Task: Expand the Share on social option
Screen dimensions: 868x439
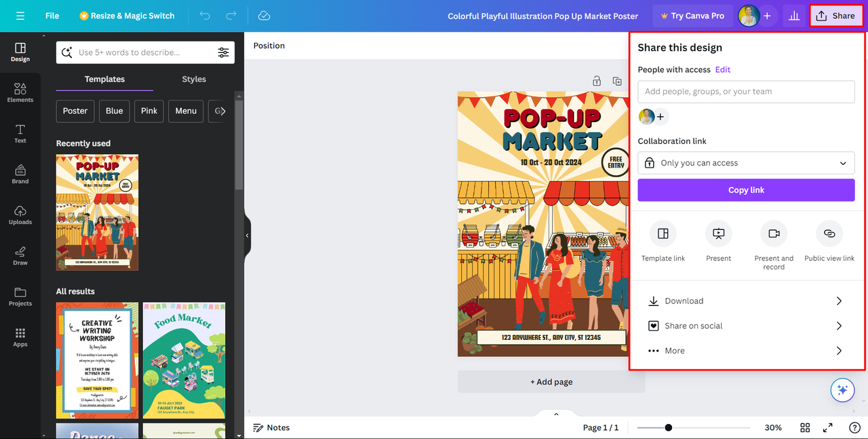Action: [x=746, y=326]
